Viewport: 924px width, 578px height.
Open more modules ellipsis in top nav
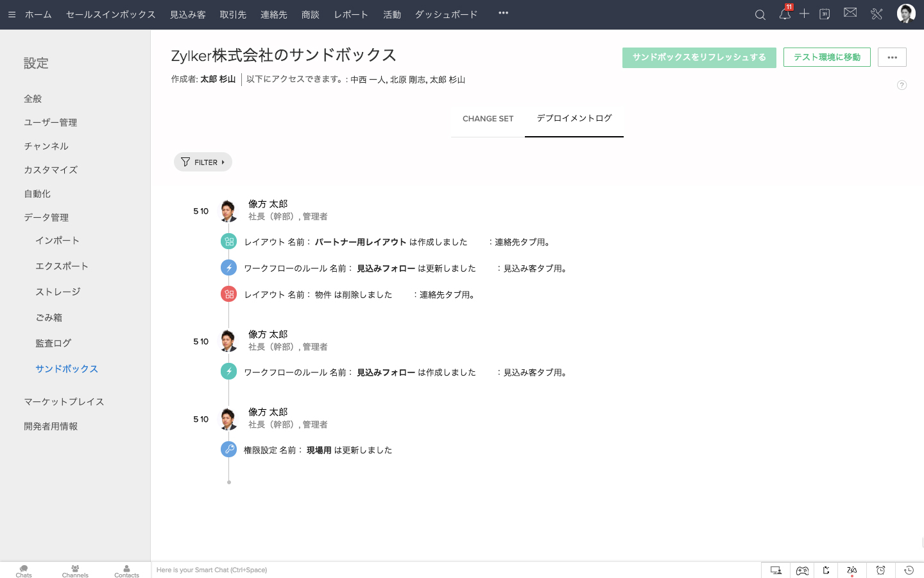503,13
